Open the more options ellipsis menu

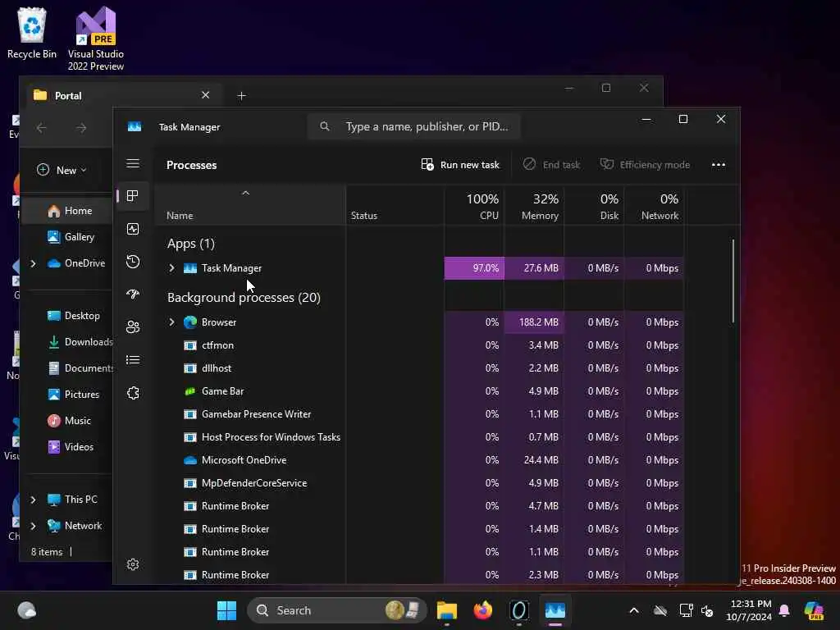click(719, 164)
